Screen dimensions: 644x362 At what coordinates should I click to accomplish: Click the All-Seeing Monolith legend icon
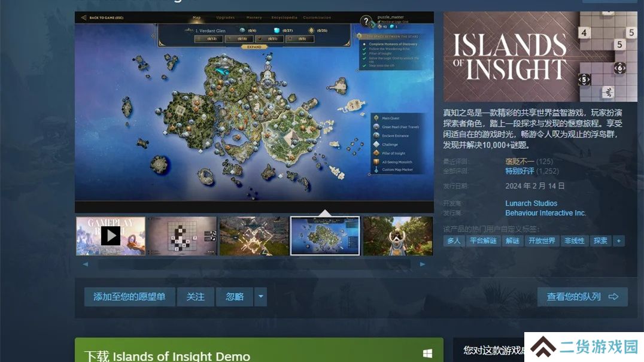[376, 162]
